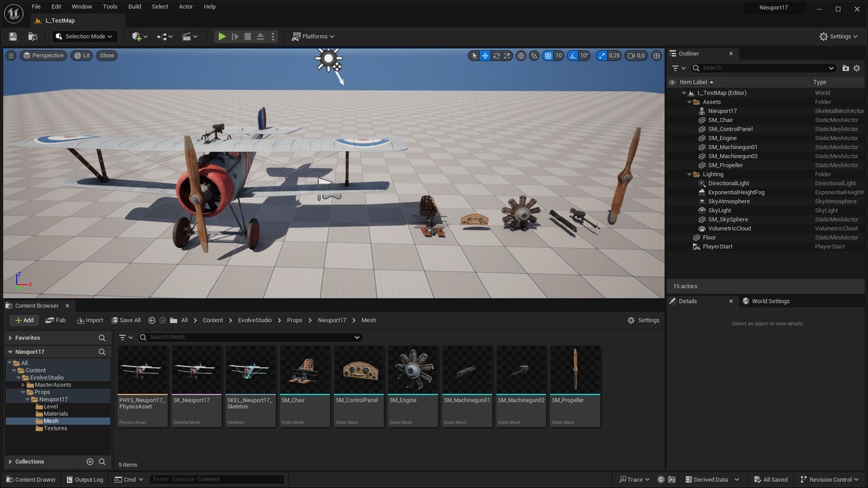
Task: Open the Outliner filter options icon
Action: tap(678, 68)
